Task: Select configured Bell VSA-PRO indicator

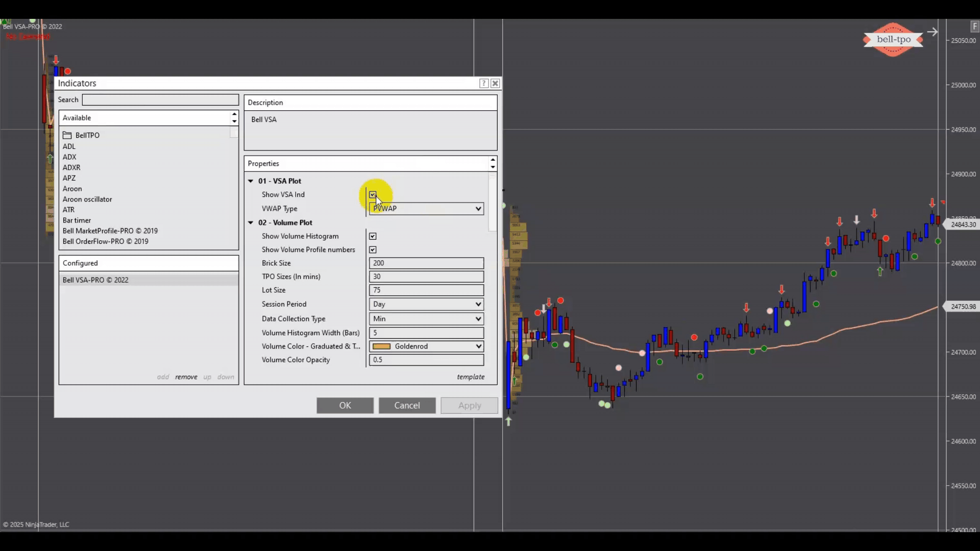Action: click(95, 280)
